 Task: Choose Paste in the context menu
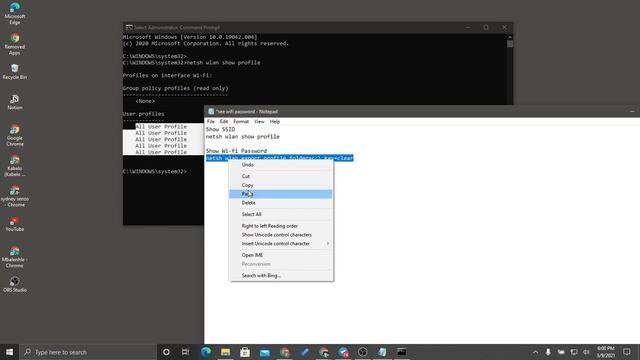coord(281,194)
